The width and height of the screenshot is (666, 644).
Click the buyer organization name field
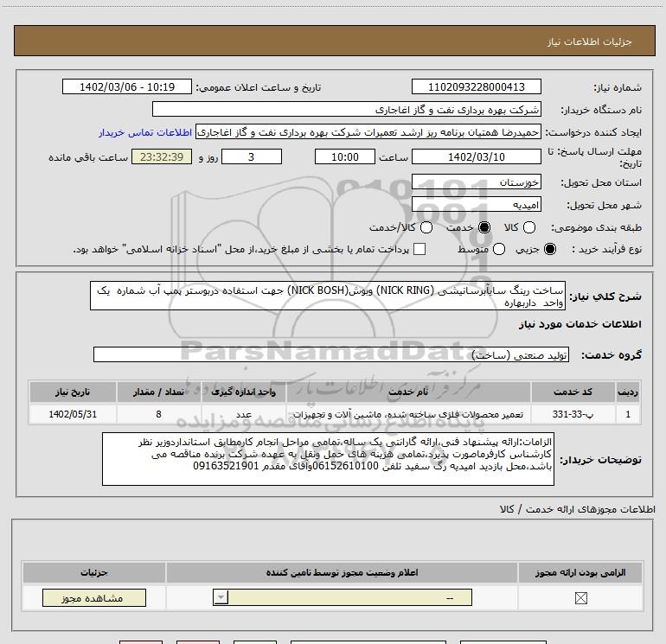tap(347, 109)
